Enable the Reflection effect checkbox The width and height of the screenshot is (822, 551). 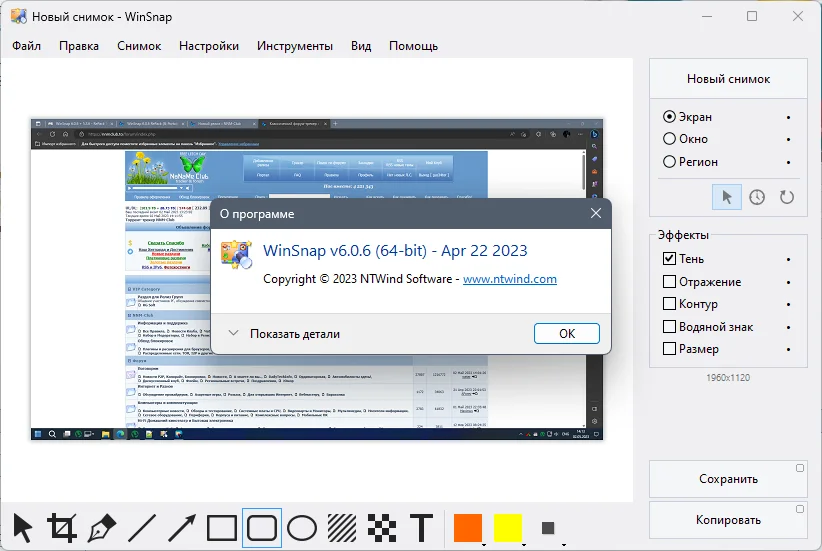pyautogui.click(x=669, y=282)
